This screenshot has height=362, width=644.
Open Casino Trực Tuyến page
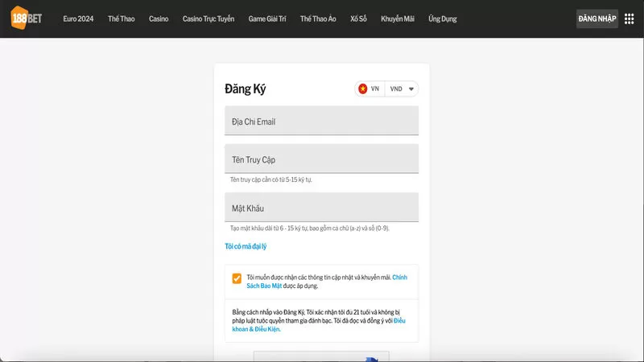[208, 19]
